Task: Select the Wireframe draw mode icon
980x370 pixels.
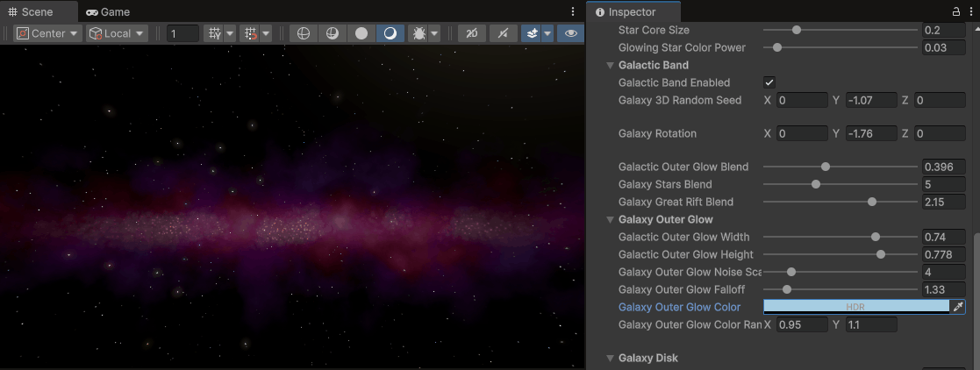Action: click(303, 33)
